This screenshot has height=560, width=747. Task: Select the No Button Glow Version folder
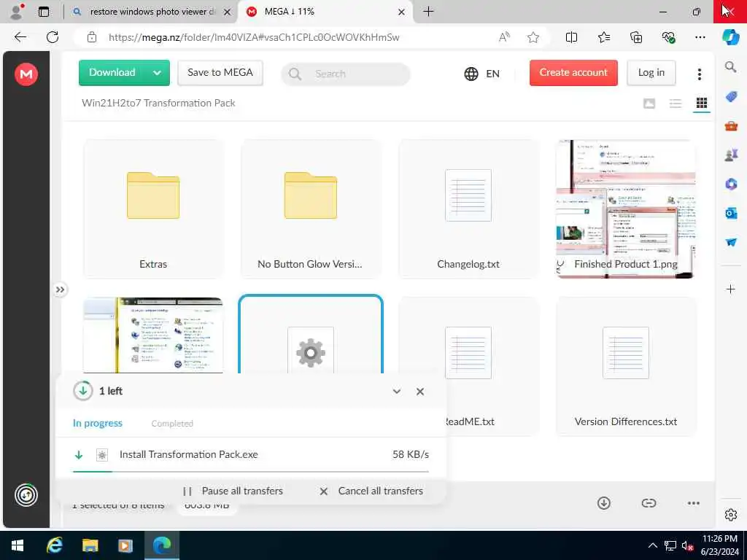click(311, 209)
